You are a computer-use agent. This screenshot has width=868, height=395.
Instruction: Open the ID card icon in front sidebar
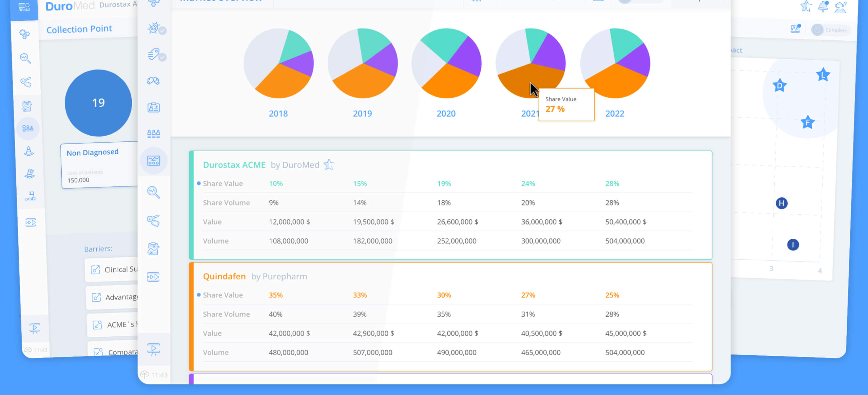(x=154, y=107)
